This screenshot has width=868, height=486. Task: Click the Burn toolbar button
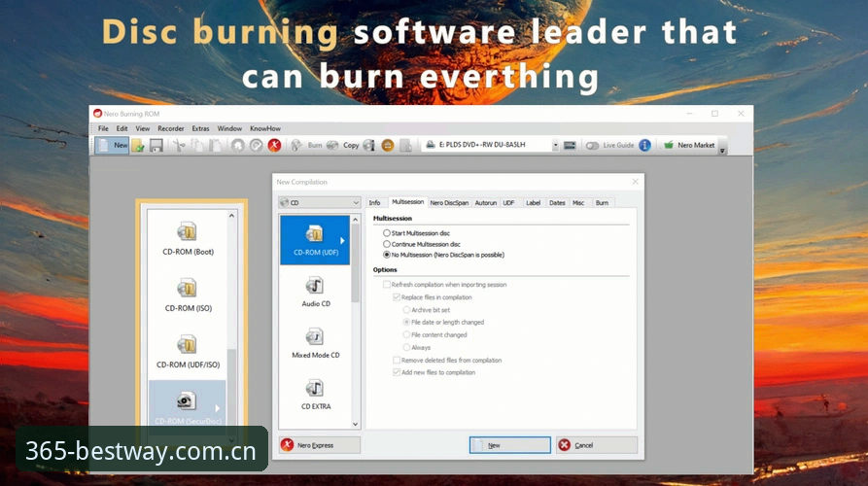pos(306,146)
